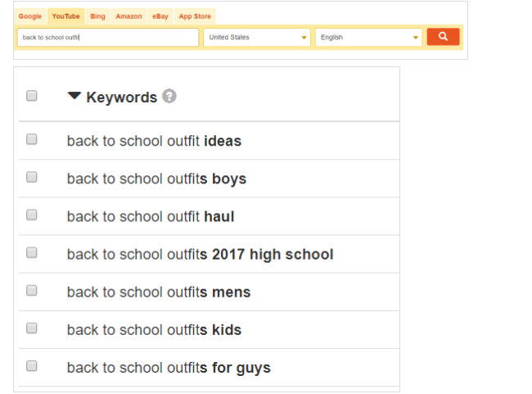Tick the 'outfits boys' keyword checkbox
The image size is (532, 394).
pos(32,177)
